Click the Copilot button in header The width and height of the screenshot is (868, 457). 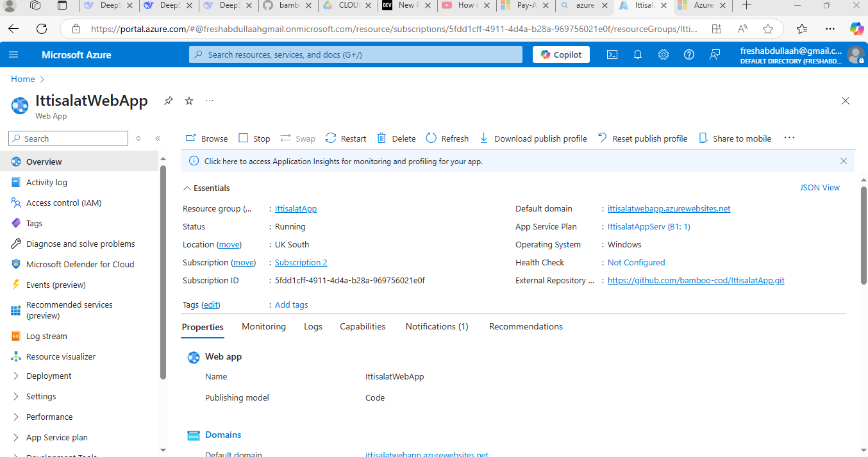[561, 54]
